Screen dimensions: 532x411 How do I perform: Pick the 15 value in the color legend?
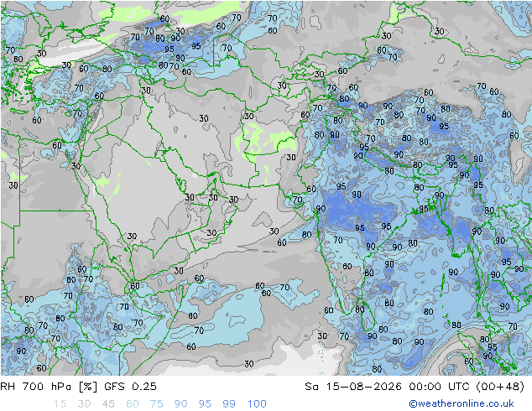pos(60,403)
